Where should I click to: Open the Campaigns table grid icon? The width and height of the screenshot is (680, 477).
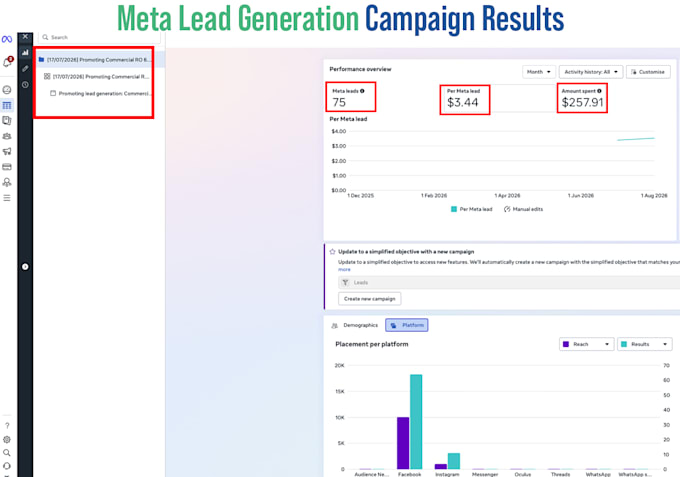[7, 105]
